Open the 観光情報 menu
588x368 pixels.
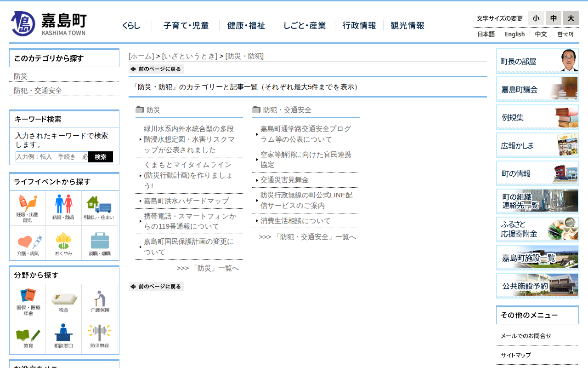click(407, 26)
